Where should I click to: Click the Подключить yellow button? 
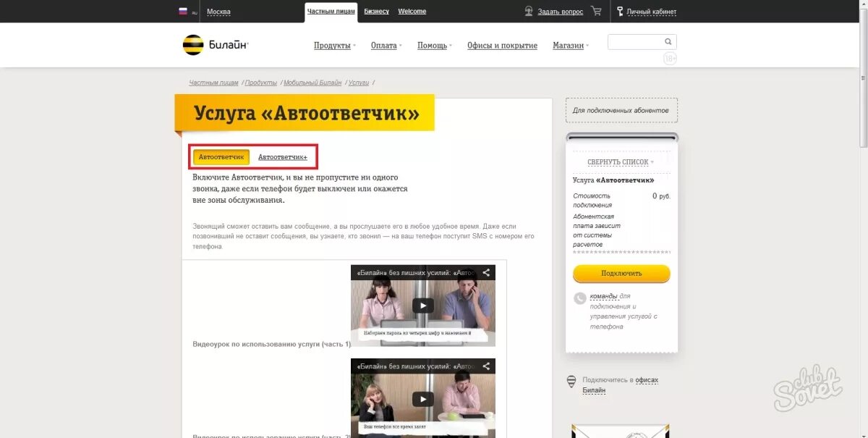(621, 274)
